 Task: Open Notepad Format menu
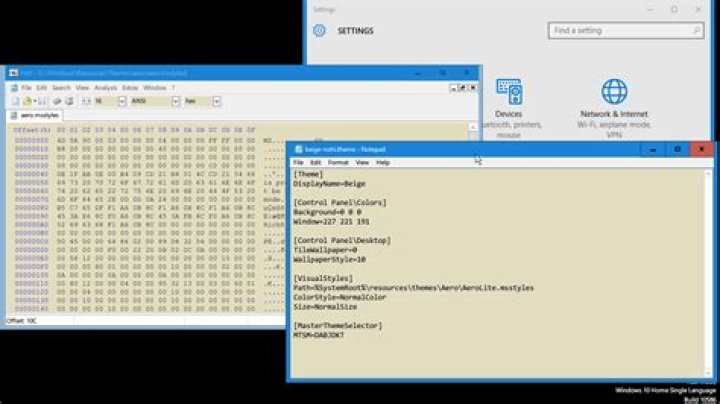pos(338,163)
